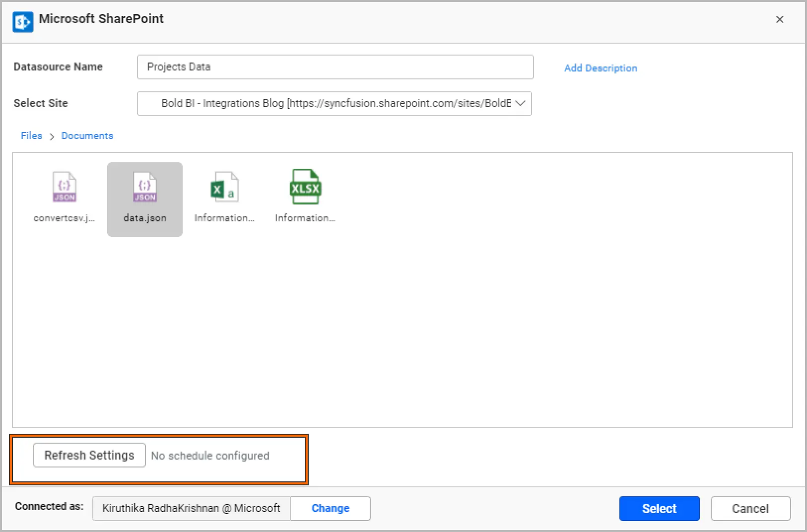
Task: Click the breadcrumb arrow after Files
Action: [x=52, y=136]
